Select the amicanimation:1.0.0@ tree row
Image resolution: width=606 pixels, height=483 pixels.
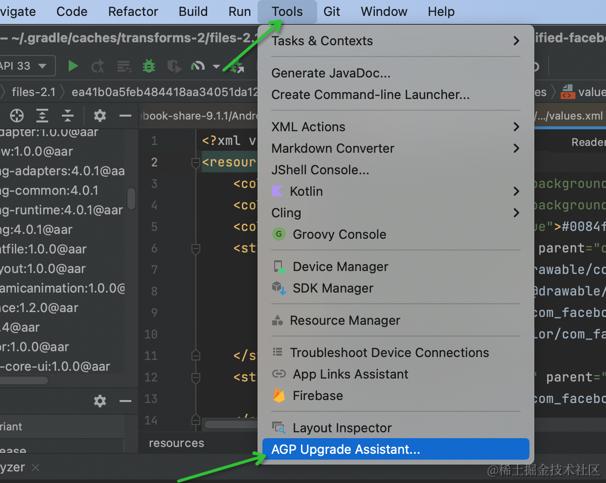[x=62, y=288]
